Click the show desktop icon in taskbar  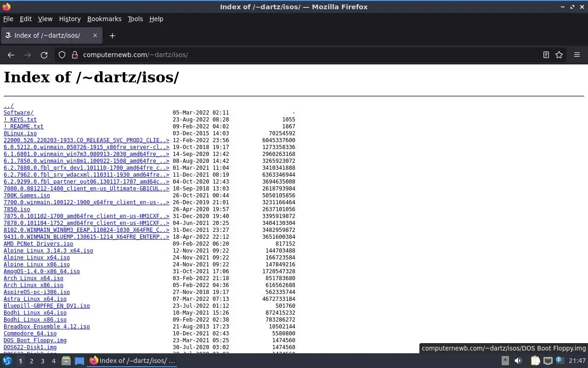[x=79, y=361]
